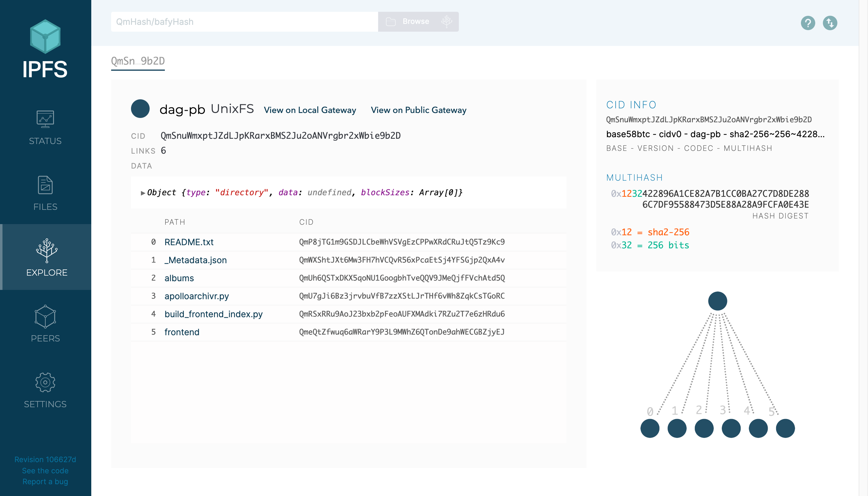The image size is (868, 496).
Task: Open the Report a bug link
Action: [x=45, y=482]
